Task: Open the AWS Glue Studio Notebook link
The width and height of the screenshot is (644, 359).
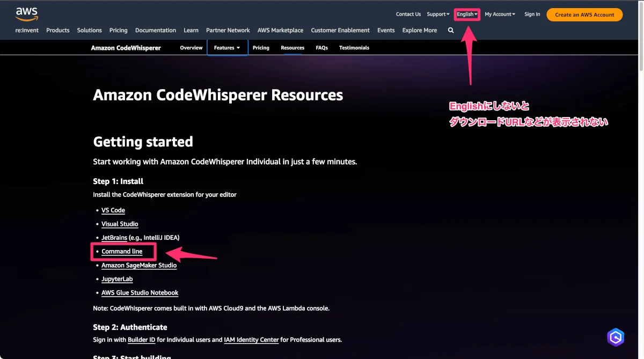Action: click(140, 293)
